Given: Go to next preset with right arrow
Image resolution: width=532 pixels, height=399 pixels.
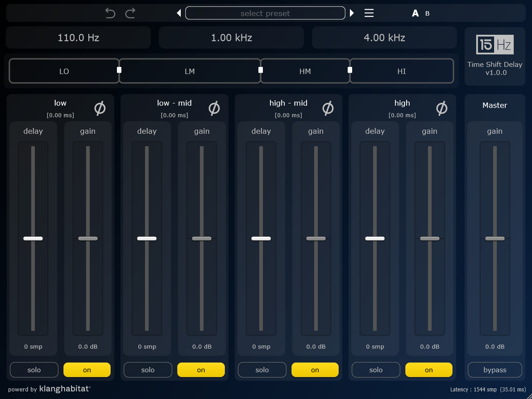Looking at the screenshot, I should (352, 13).
